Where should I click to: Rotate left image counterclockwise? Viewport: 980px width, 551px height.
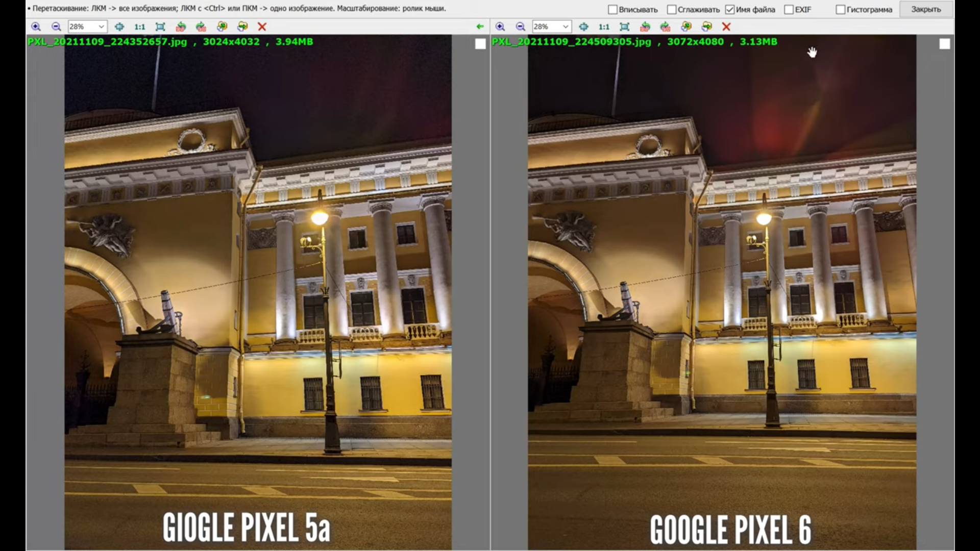pos(181,27)
